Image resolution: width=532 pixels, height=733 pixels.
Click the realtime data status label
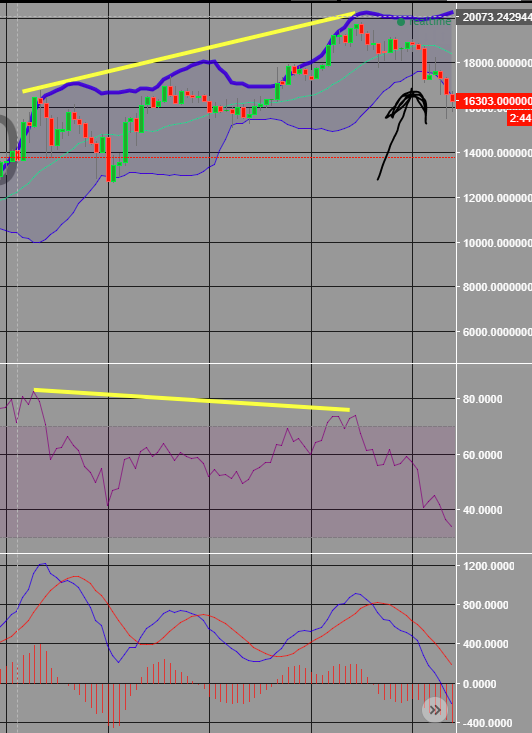(430, 22)
